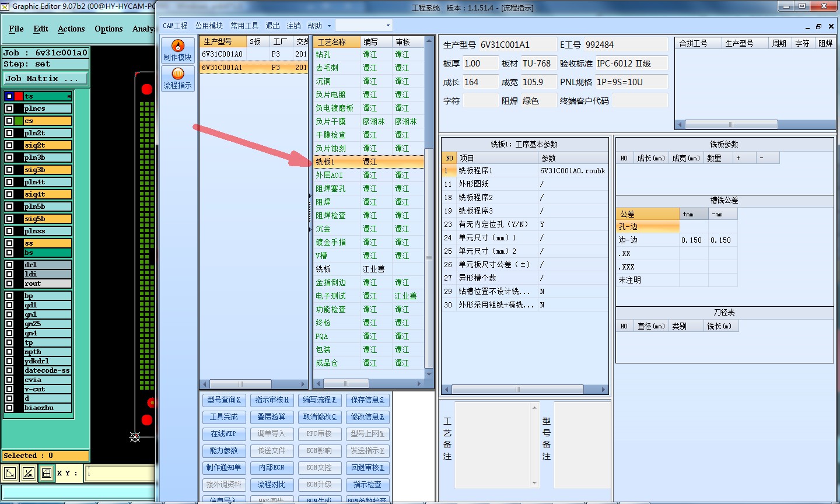Toggle visibility box of pln3b layer
840x504 pixels.
point(9,157)
